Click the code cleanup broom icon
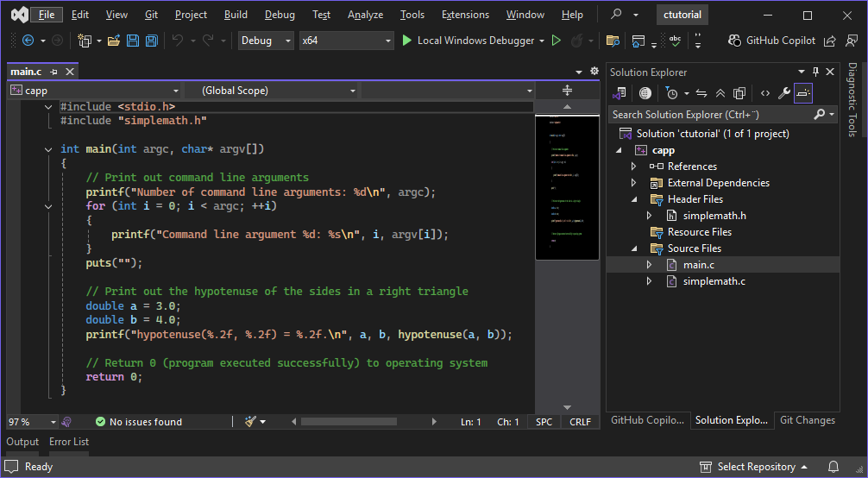 tap(250, 422)
